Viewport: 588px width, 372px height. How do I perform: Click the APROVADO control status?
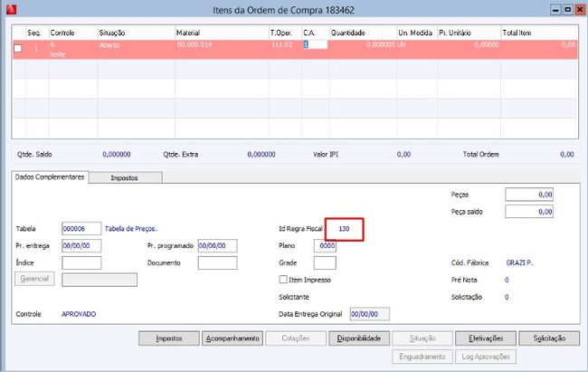point(79,314)
